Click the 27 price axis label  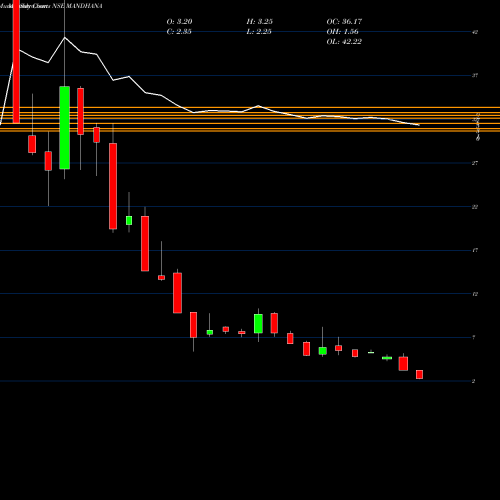coord(475,163)
